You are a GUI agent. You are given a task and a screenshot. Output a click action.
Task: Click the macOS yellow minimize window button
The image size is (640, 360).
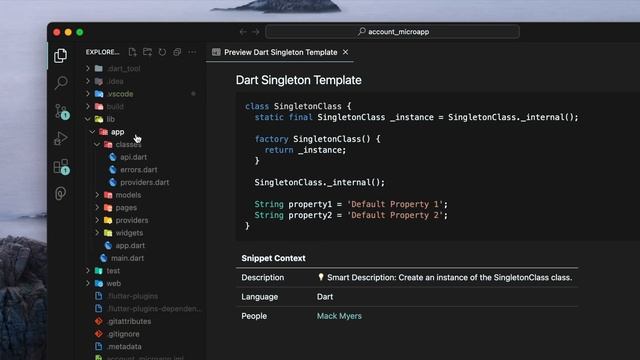(x=68, y=32)
